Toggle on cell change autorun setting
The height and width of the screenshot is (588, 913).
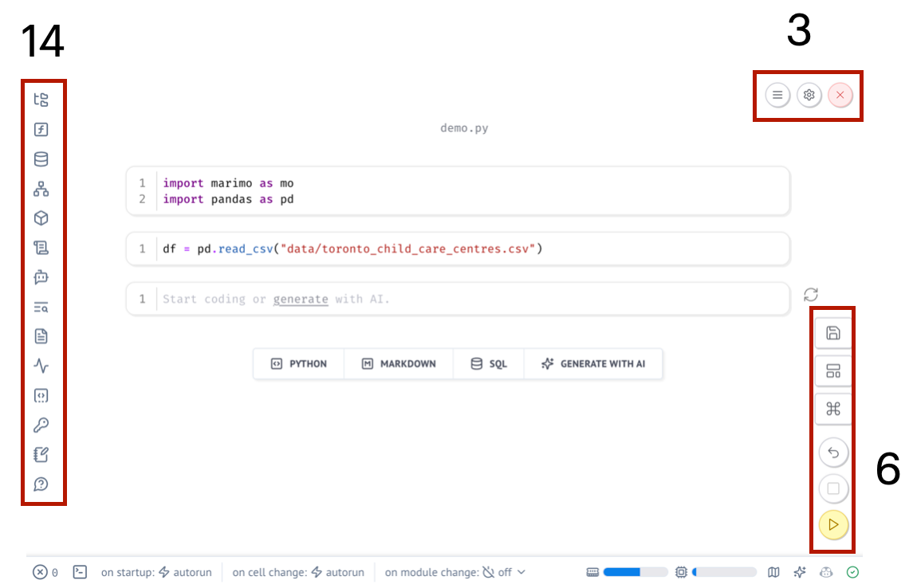[x=337, y=572]
